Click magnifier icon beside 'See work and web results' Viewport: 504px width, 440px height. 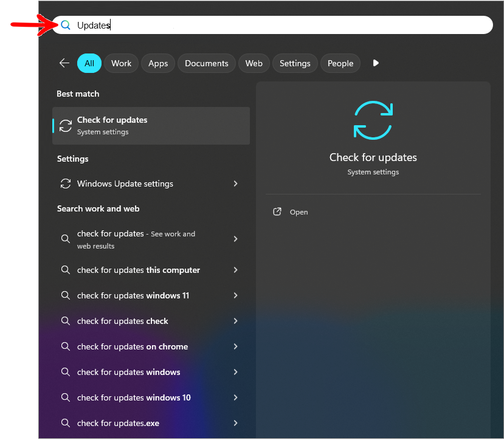tap(66, 238)
